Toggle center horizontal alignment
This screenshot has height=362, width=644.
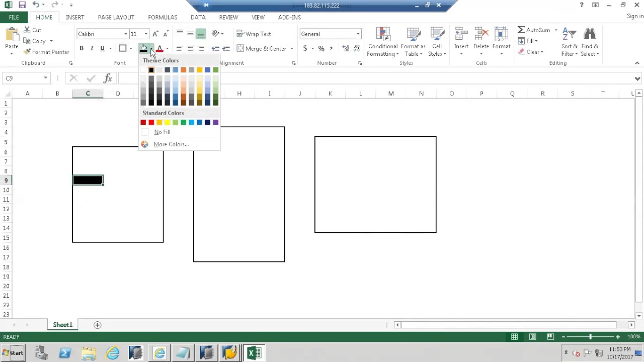point(190,49)
